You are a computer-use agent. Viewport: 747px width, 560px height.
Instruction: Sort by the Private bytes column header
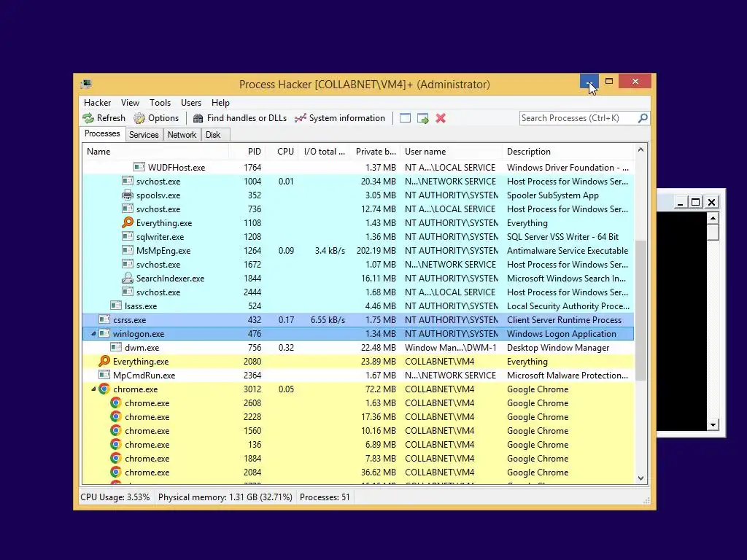376,152
